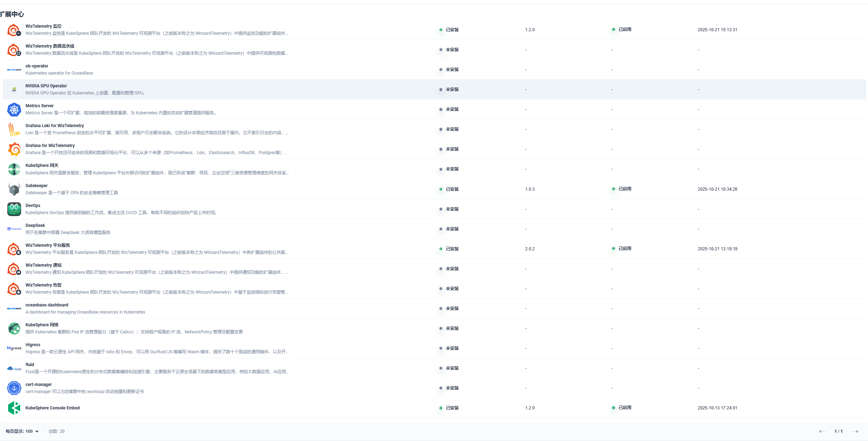The width and height of the screenshot is (868, 441).
Task: Click the Gatekeeper extension icon
Action: click(x=14, y=189)
